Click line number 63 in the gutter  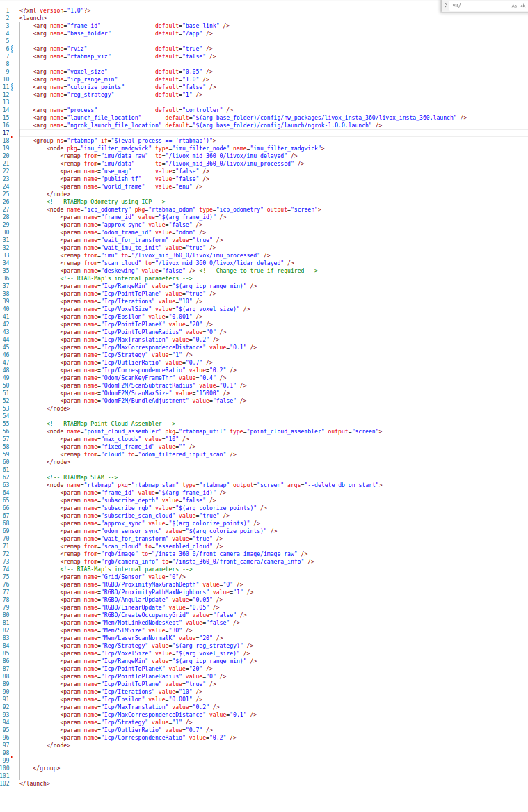click(x=6, y=484)
